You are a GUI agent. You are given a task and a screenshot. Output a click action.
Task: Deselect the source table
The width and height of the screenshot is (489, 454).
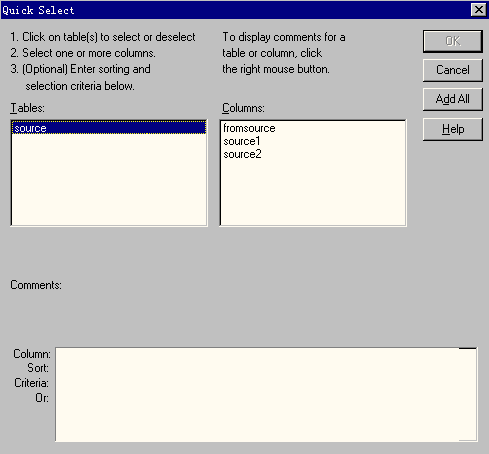pyautogui.click(x=109, y=128)
